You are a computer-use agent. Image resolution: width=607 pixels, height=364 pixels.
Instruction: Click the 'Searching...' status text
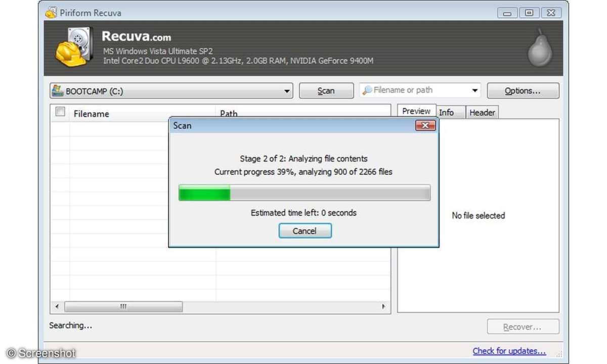[71, 326]
